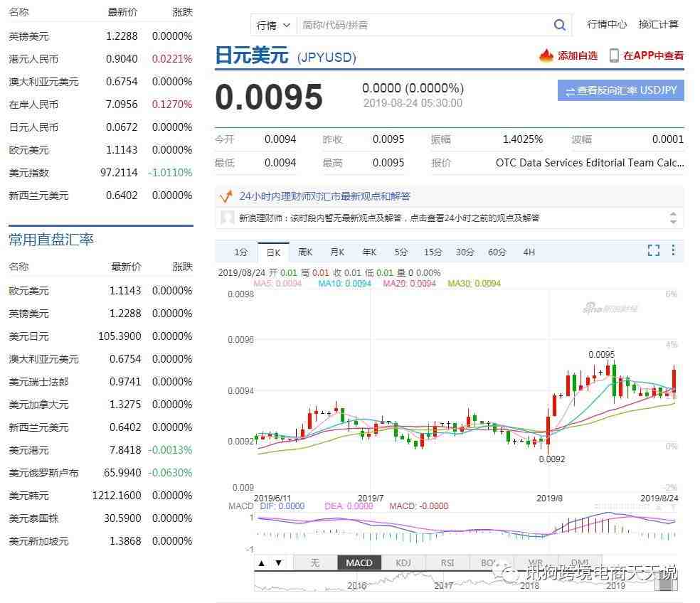The height and width of the screenshot is (603, 700).
Task: Select the 30分 chart tab
Action: click(x=465, y=252)
